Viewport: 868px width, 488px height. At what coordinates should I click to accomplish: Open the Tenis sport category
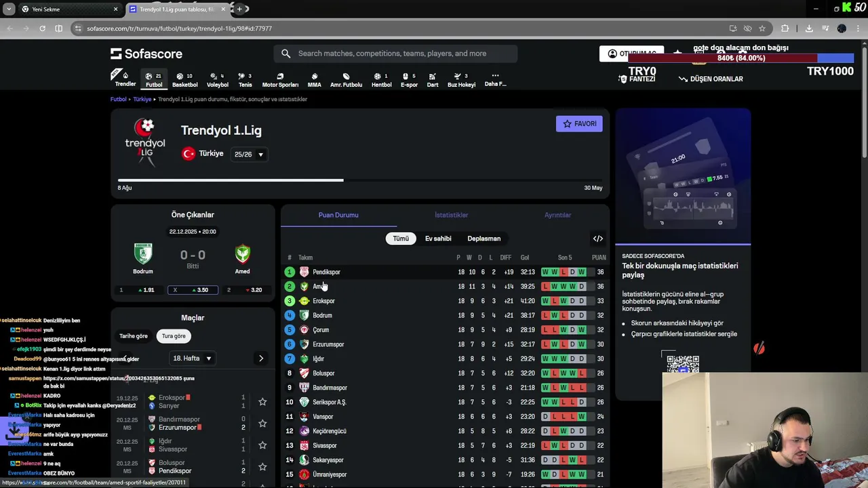tap(245, 79)
